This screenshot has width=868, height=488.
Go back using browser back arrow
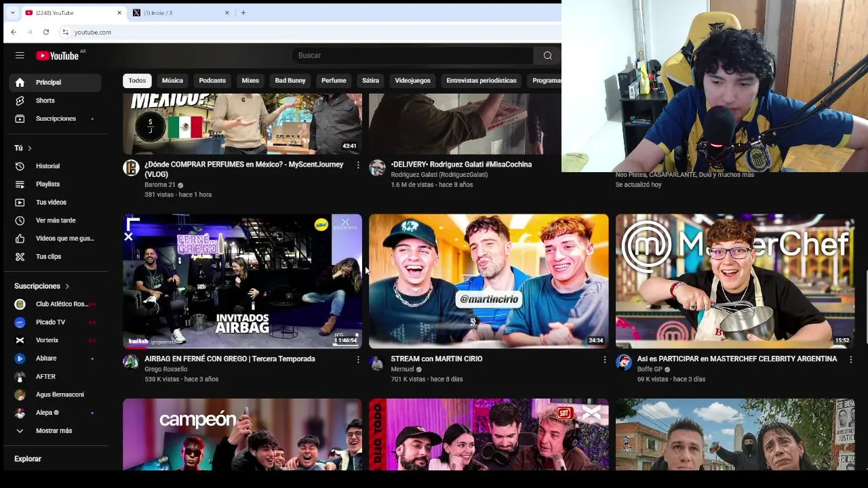click(14, 32)
